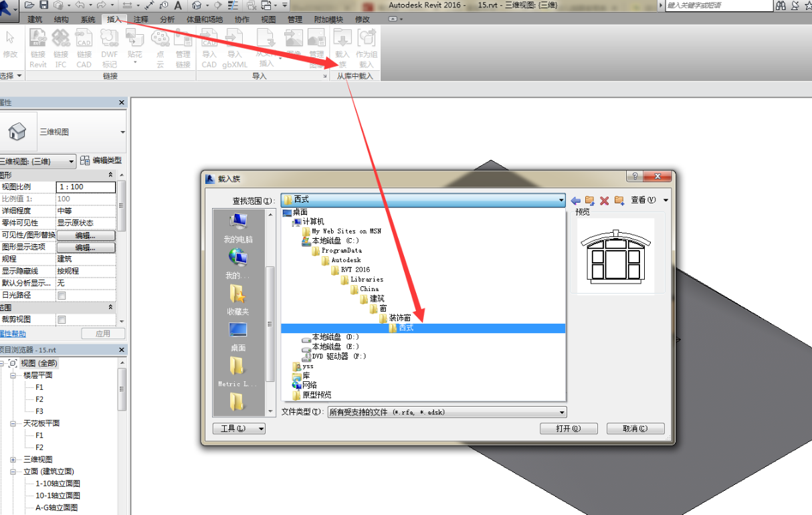Toggle the 日光路径 checkbox
This screenshot has height=515, width=812.
click(62, 295)
